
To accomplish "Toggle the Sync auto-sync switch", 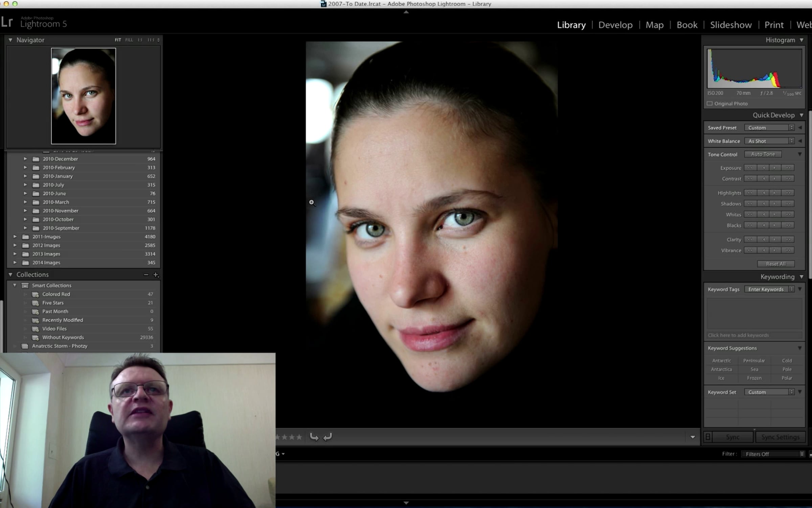I will 708,437.
